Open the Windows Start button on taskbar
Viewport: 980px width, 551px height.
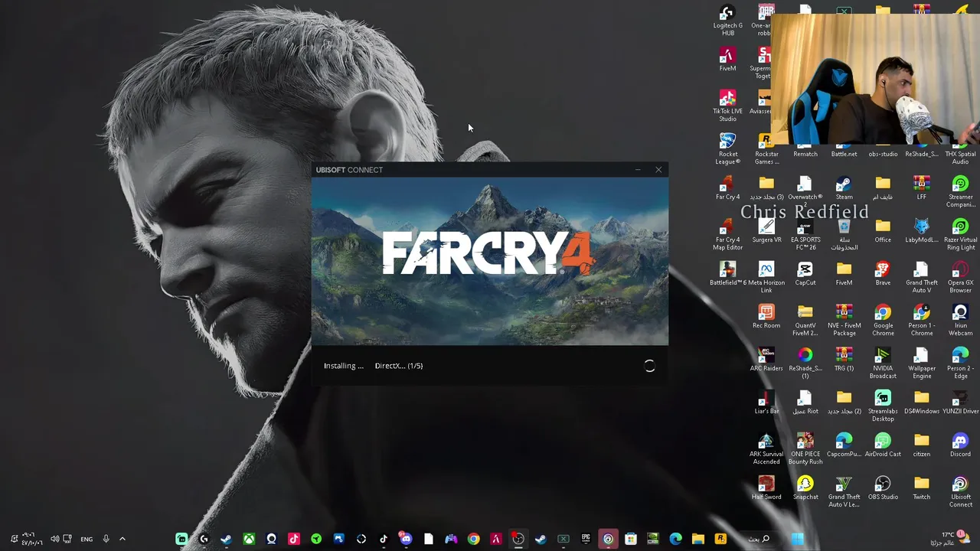(x=797, y=539)
